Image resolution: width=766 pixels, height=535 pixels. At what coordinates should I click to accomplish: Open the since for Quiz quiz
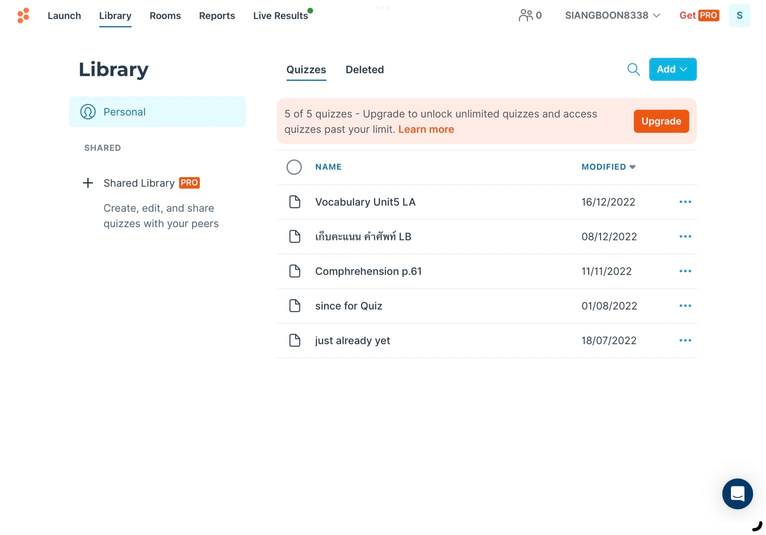[348, 306]
